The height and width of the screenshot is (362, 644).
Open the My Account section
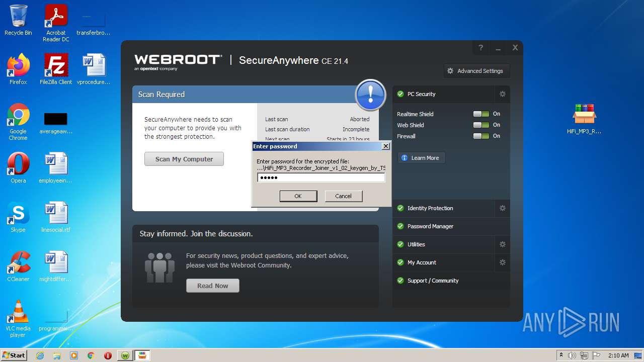tap(444, 262)
